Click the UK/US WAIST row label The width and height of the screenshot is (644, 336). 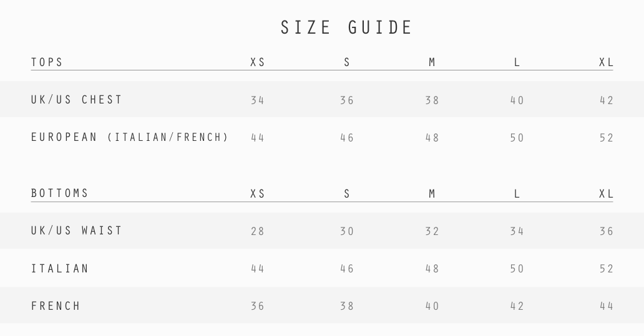[77, 231]
